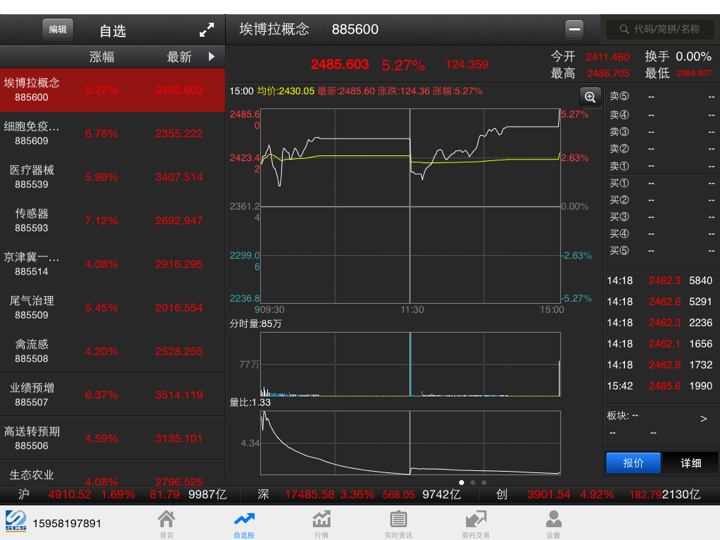Viewport: 720px width, 540px height.
Task: Expand the 板块 sector row chevron
Action: (x=703, y=418)
